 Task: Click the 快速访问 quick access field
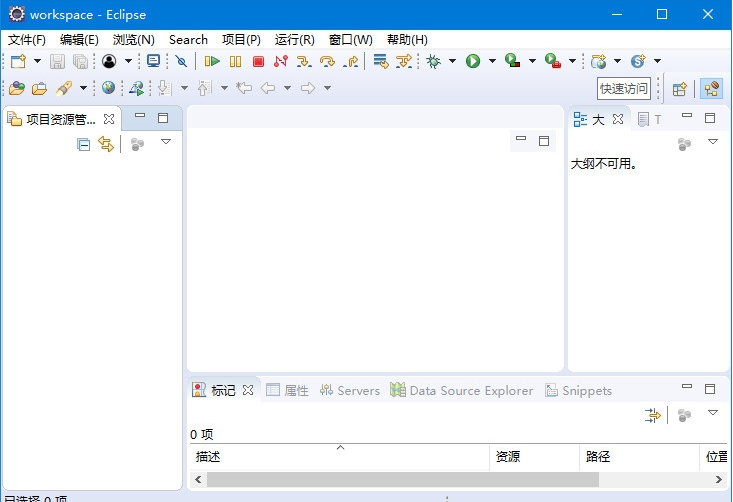(624, 89)
